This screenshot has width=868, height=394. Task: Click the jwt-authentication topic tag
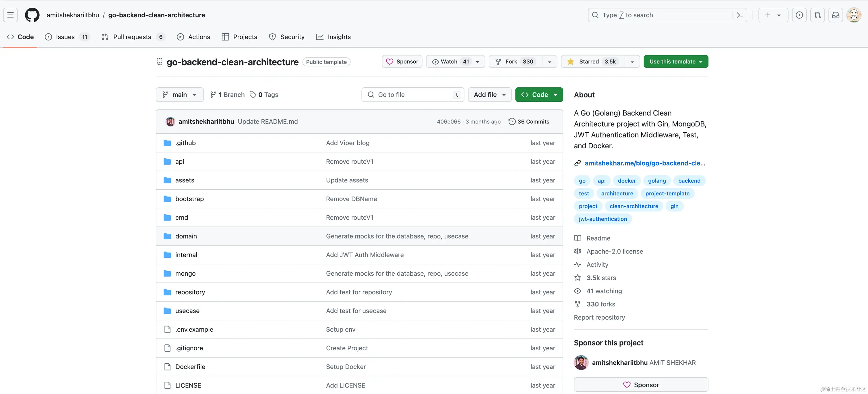pyautogui.click(x=603, y=219)
